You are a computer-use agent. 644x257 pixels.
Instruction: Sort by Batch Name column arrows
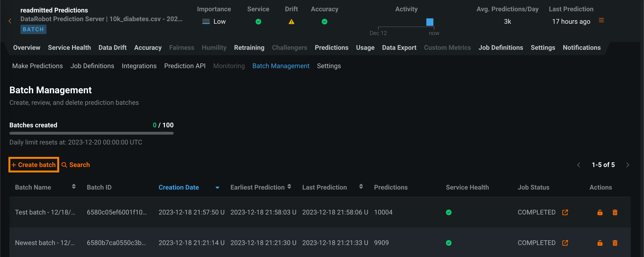(x=73, y=187)
